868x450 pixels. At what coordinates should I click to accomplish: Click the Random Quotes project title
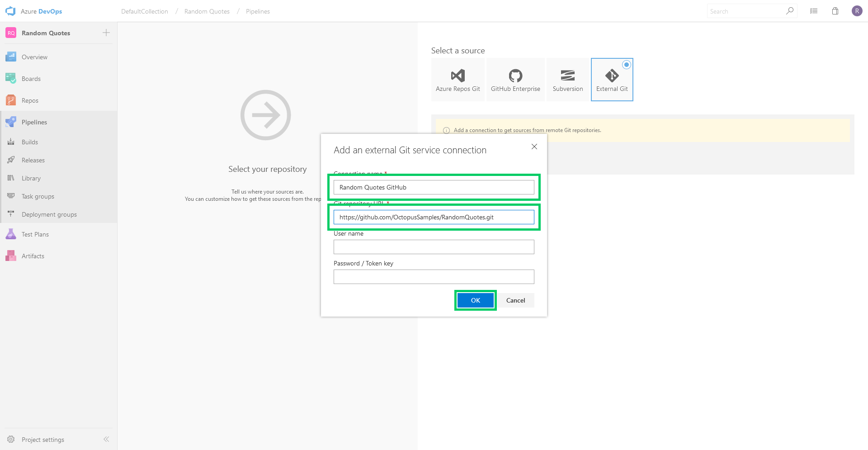[x=46, y=33]
